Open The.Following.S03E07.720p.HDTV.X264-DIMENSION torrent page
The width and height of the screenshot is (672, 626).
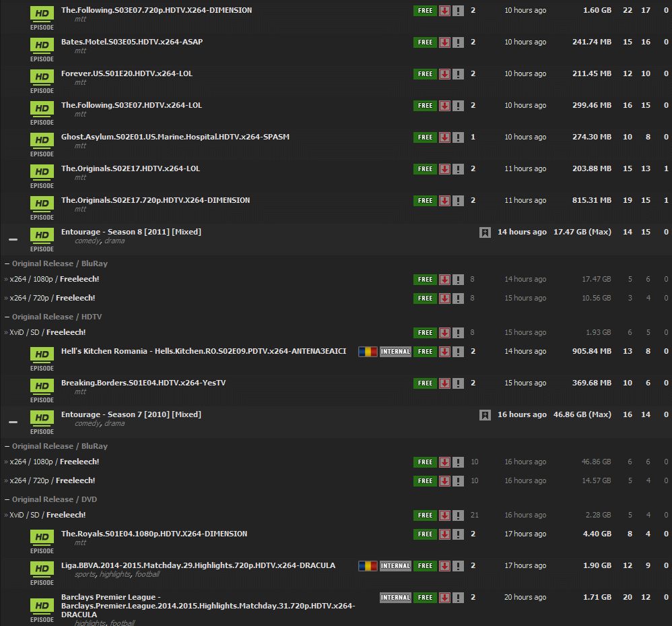coord(156,10)
